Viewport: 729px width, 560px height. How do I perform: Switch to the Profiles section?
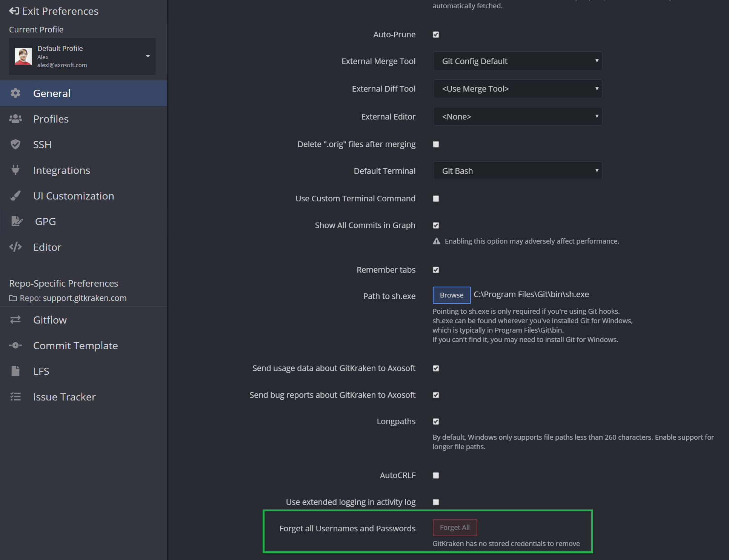click(x=51, y=119)
